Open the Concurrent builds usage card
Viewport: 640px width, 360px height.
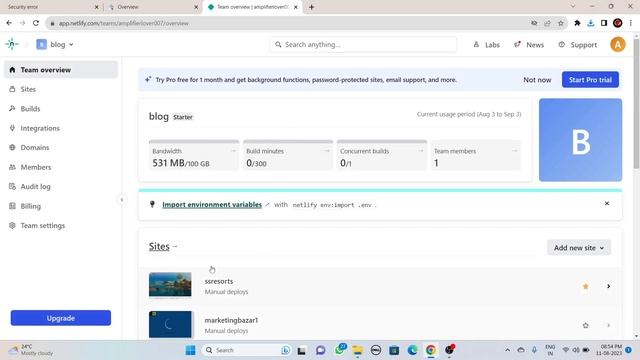click(382, 155)
